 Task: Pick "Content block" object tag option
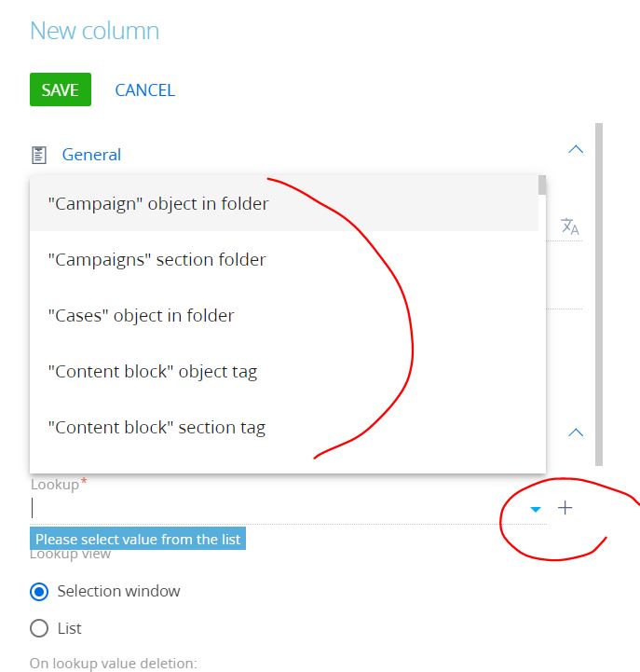(x=284, y=371)
